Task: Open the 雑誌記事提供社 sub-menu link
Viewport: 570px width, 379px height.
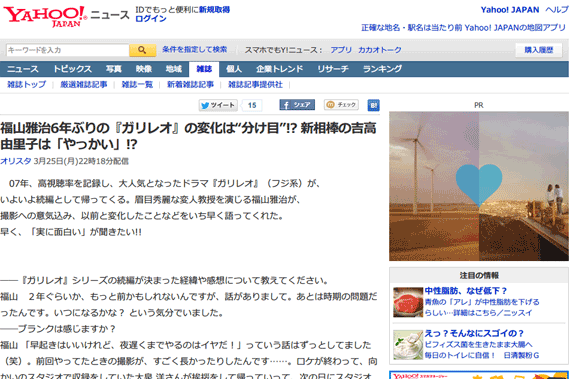Action: pos(255,85)
